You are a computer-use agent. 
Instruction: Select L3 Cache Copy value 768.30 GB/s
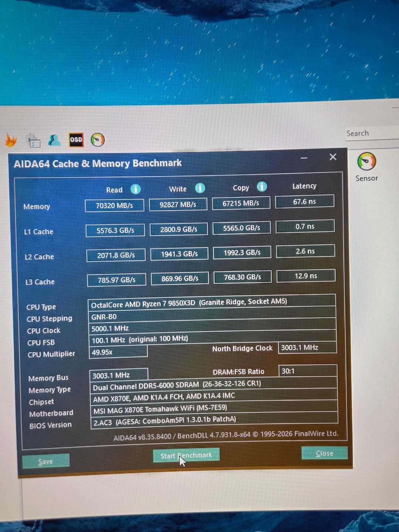243,277
